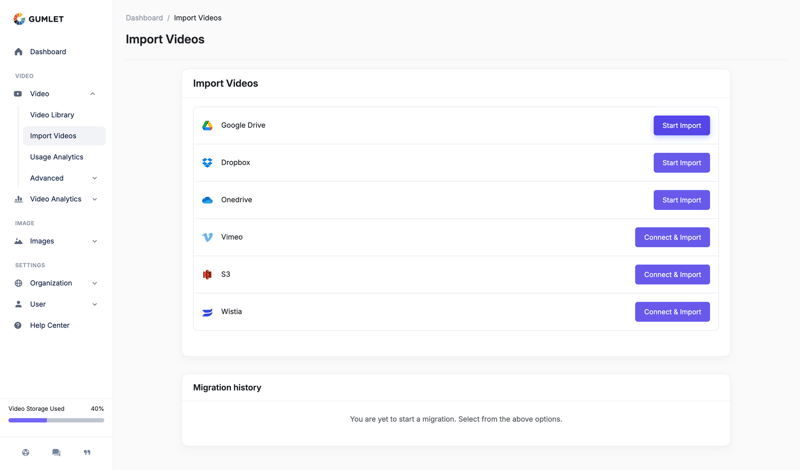Click the Video camera icon in sidebar

(x=18, y=94)
